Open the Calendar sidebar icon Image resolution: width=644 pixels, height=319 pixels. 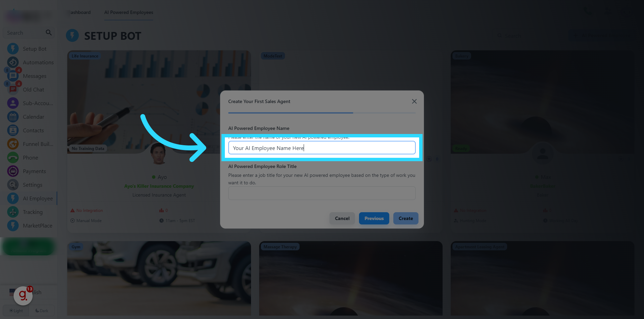coord(13,117)
